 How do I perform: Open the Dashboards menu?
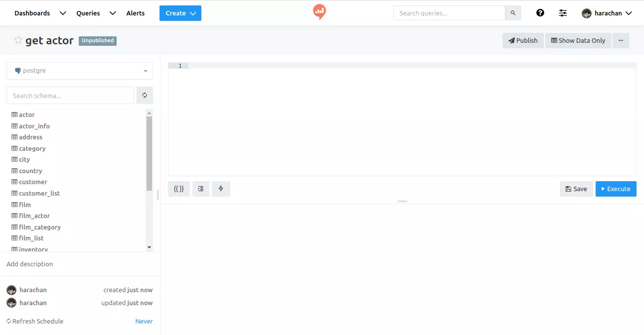tap(32, 13)
